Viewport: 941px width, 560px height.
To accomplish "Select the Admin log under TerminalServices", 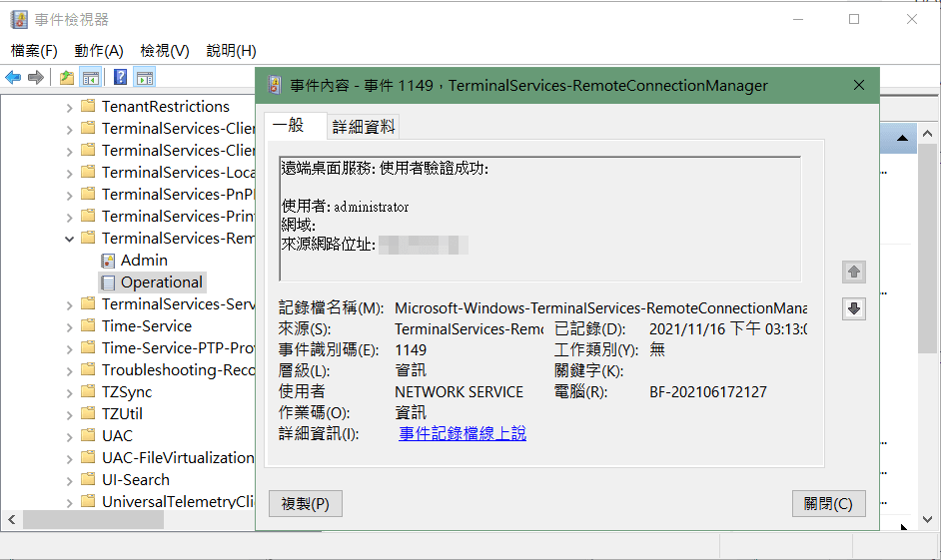I will click(144, 261).
